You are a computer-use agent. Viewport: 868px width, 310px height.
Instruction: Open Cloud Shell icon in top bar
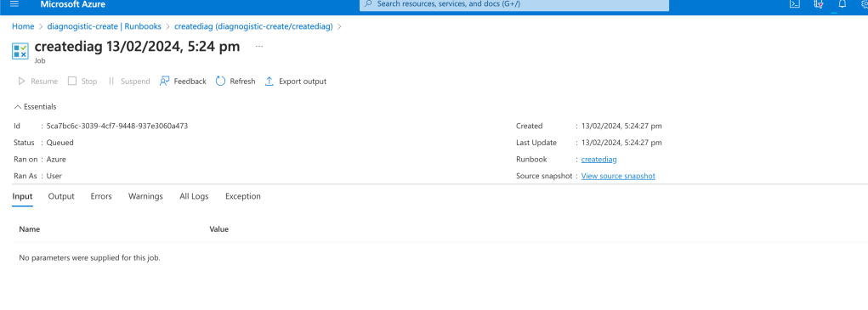[794, 4]
